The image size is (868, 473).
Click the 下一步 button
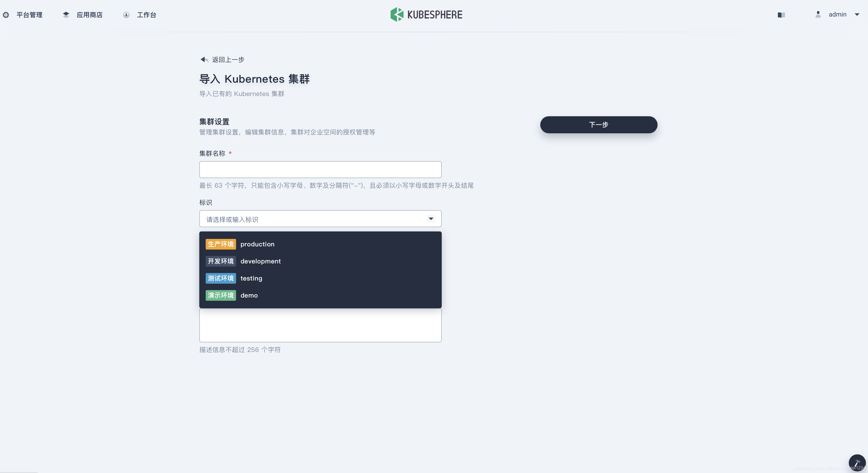(x=598, y=125)
